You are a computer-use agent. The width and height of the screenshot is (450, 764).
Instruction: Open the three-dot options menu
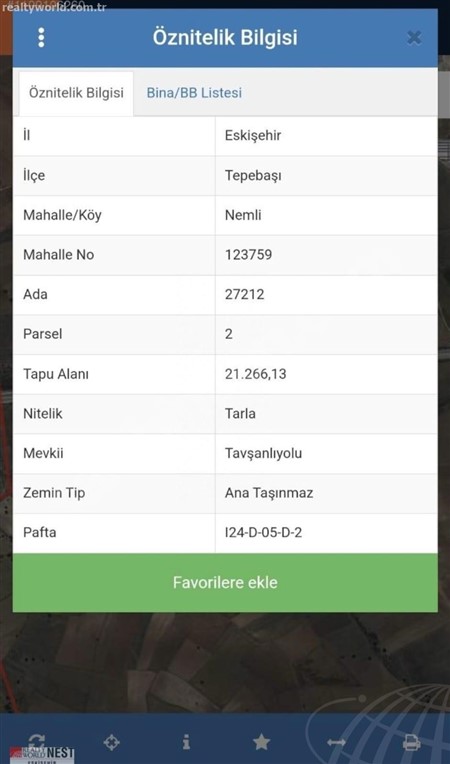coord(41,38)
